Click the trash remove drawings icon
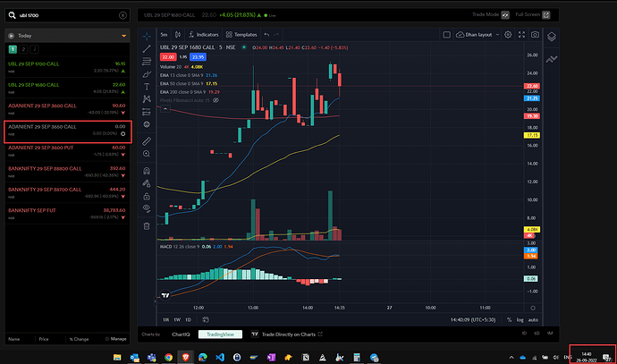This screenshot has height=364, width=617. [x=147, y=226]
